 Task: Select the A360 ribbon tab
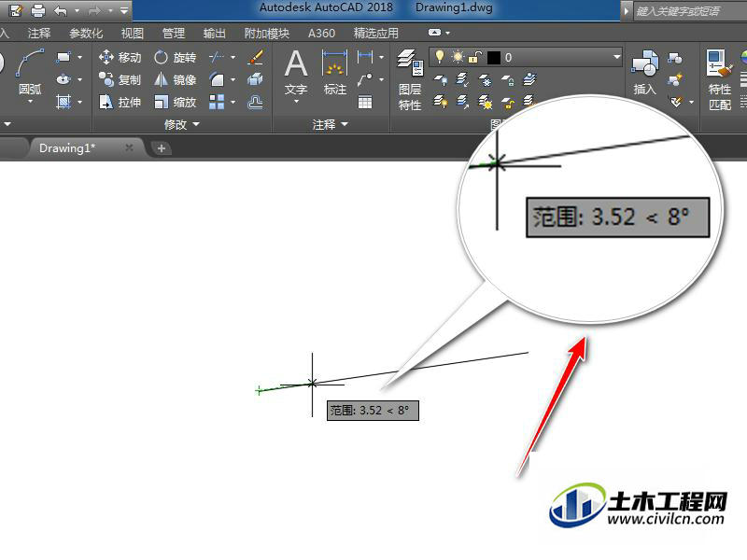tap(321, 34)
